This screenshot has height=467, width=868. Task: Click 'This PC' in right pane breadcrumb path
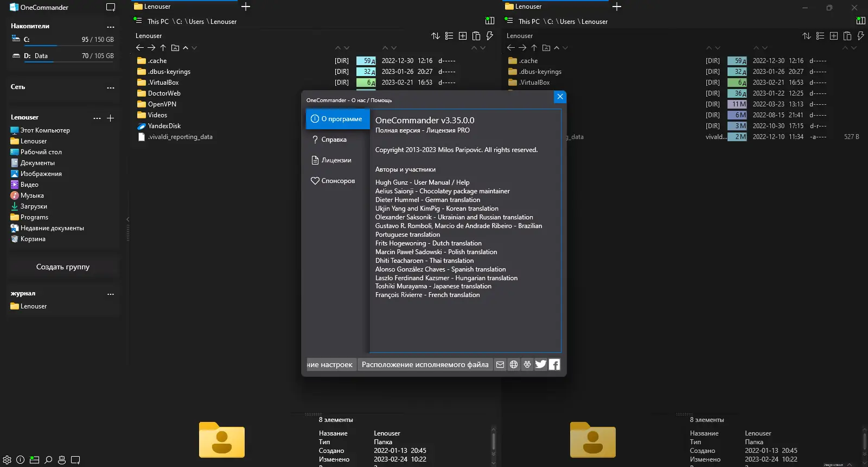pos(529,22)
